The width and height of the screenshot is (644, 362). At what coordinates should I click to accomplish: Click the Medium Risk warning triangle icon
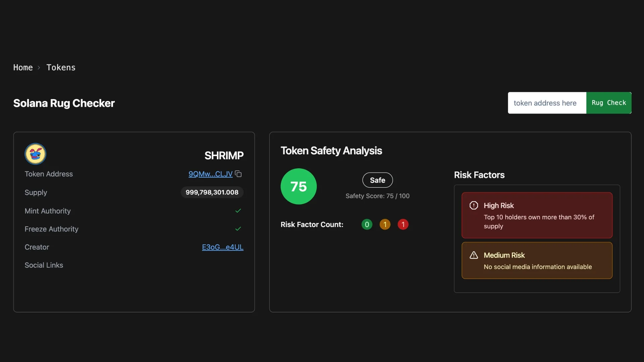tap(474, 255)
